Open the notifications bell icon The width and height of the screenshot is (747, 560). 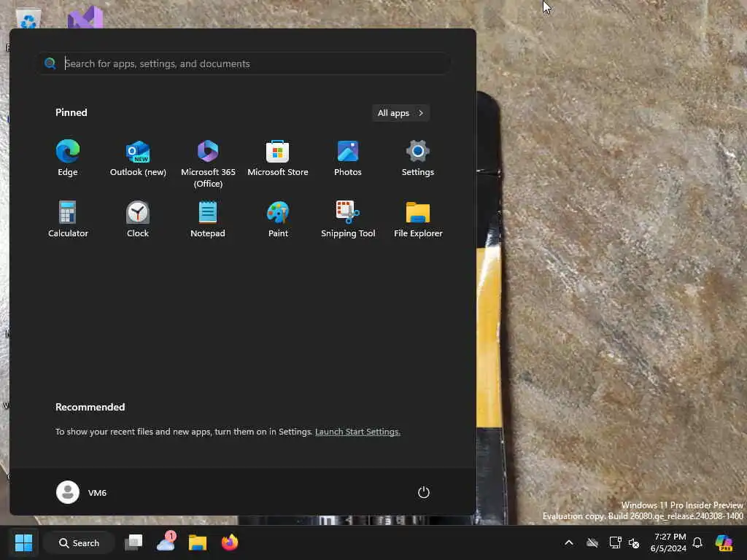(x=697, y=542)
